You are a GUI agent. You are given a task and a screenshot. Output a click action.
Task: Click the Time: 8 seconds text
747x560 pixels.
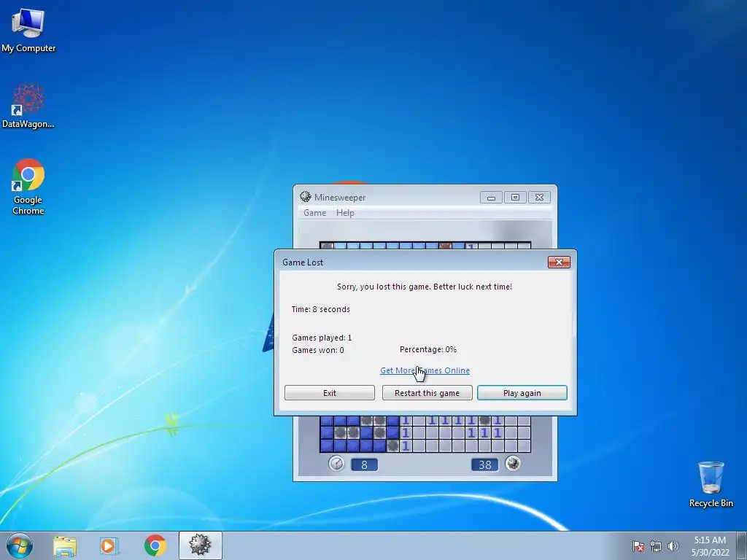coord(321,309)
